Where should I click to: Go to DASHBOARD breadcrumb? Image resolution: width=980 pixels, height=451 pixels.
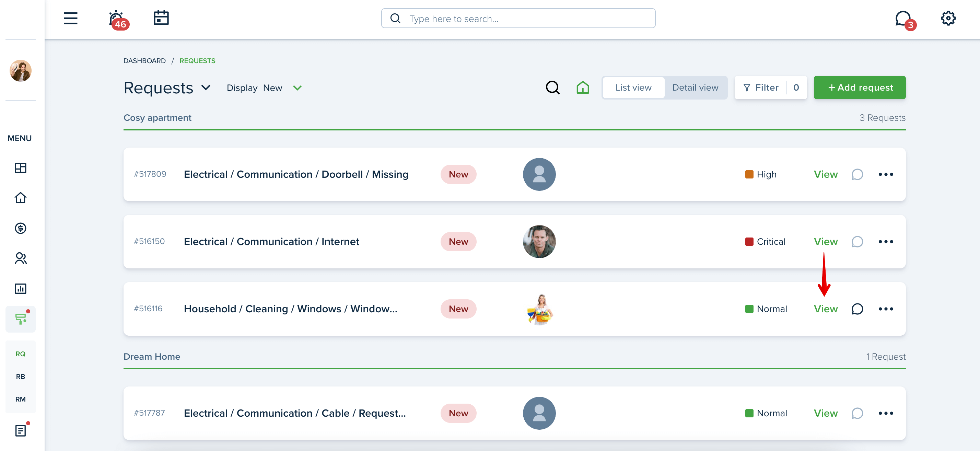[144, 61]
